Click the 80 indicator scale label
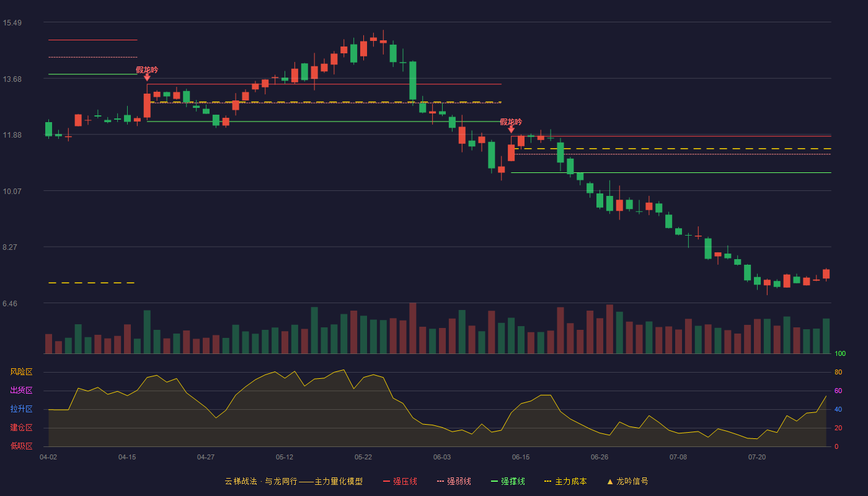This screenshot has width=868, height=496. coord(838,372)
